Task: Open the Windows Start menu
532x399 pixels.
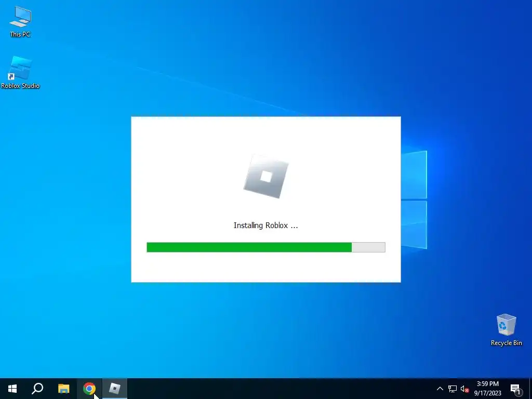Action: 12,389
